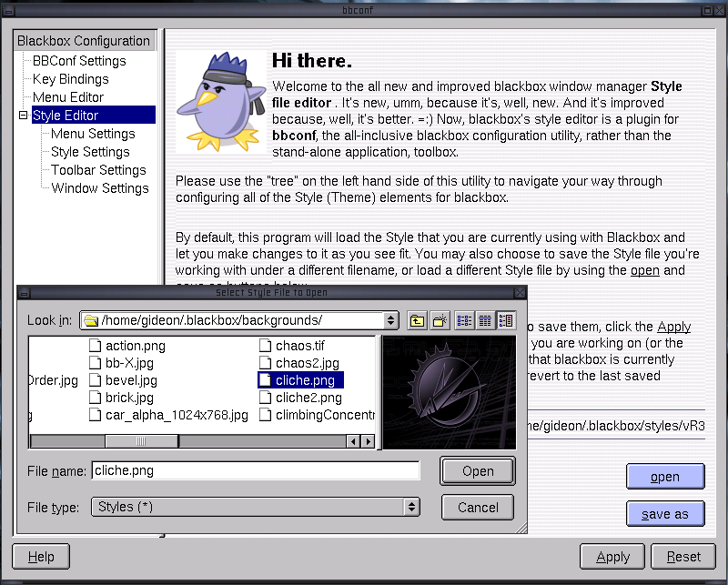Select Menu Settings in the tree
The image size is (728, 585).
93,134
